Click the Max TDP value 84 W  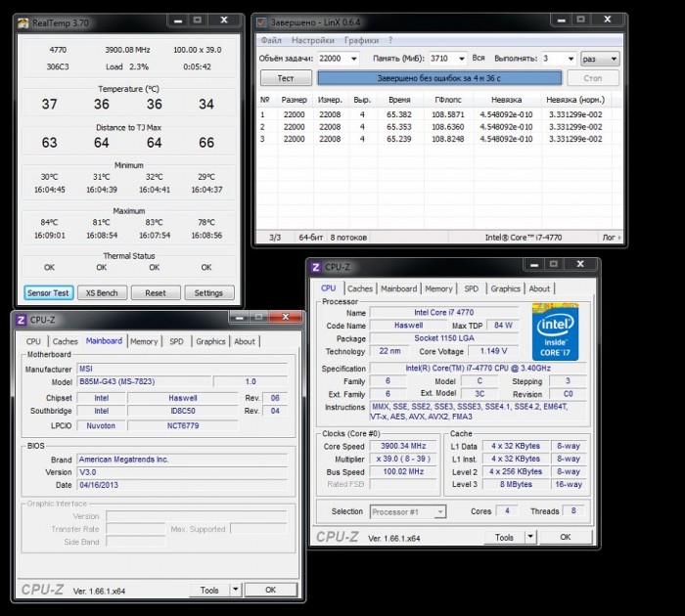click(503, 326)
